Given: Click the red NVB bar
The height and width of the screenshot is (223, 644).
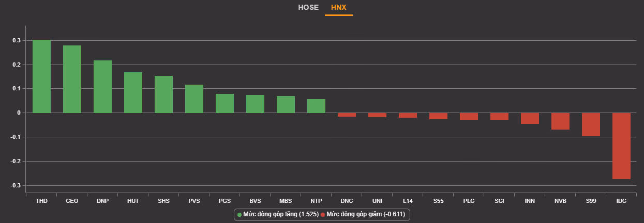Looking at the screenshot, I should click(560, 121).
